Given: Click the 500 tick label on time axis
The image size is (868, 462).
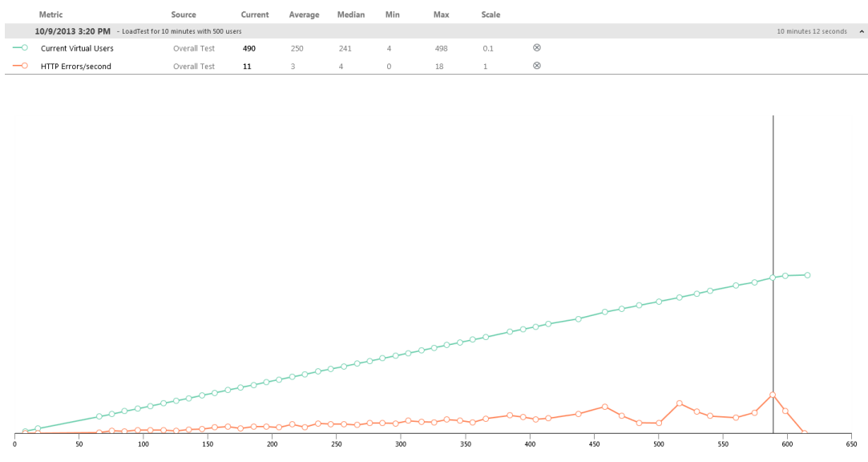Looking at the screenshot, I should pyautogui.click(x=658, y=444).
